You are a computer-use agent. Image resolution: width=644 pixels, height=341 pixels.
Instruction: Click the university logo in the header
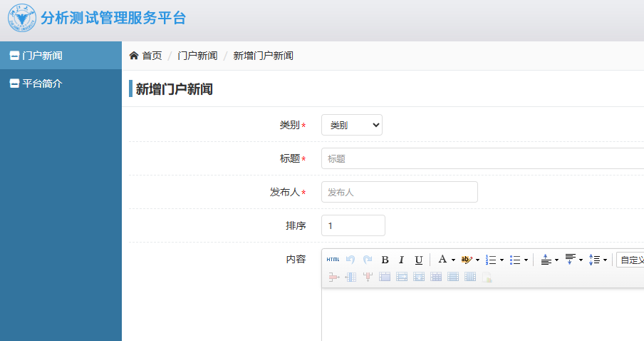(22, 18)
